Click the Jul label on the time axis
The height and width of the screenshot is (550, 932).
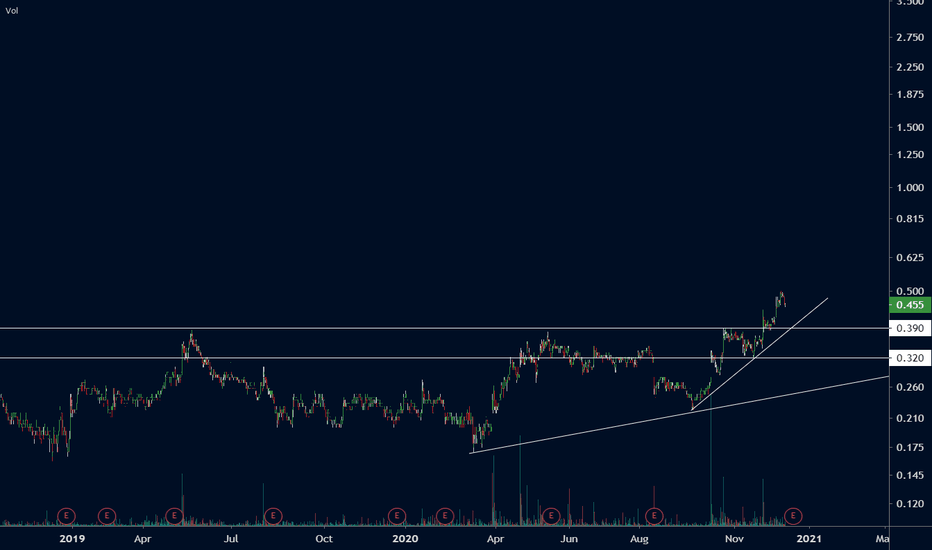231,539
